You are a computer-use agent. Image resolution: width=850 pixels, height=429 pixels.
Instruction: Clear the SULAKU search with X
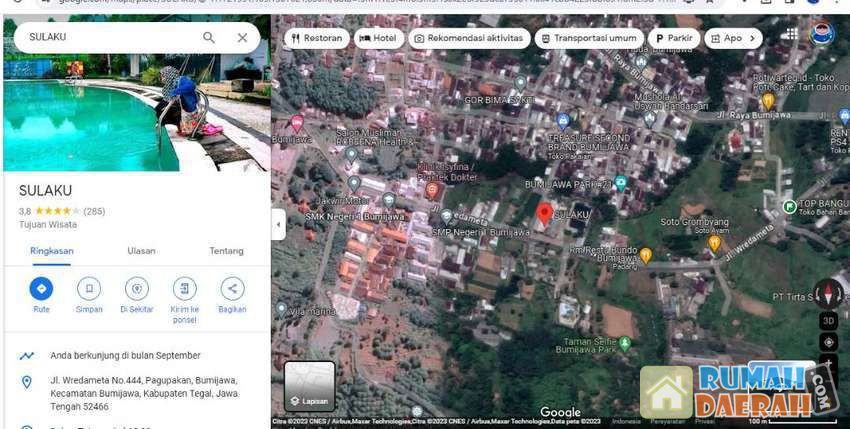(x=242, y=38)
